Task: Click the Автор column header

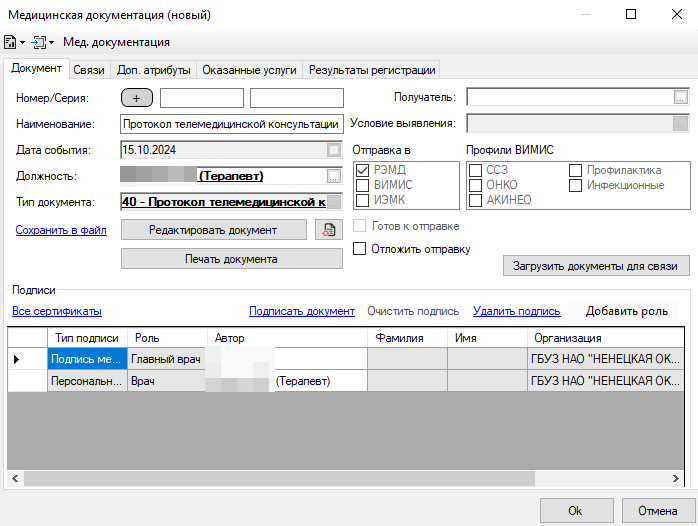Action: (x=287, y=338)
